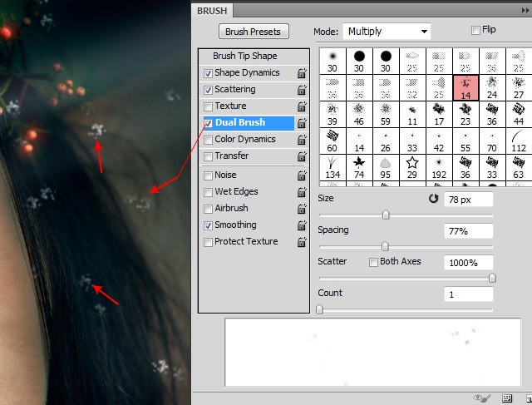The width and height of the screenshot is (532, 405).
Task: Turn on the Airbrush checkbox
Action: click(x=208, y=209)
